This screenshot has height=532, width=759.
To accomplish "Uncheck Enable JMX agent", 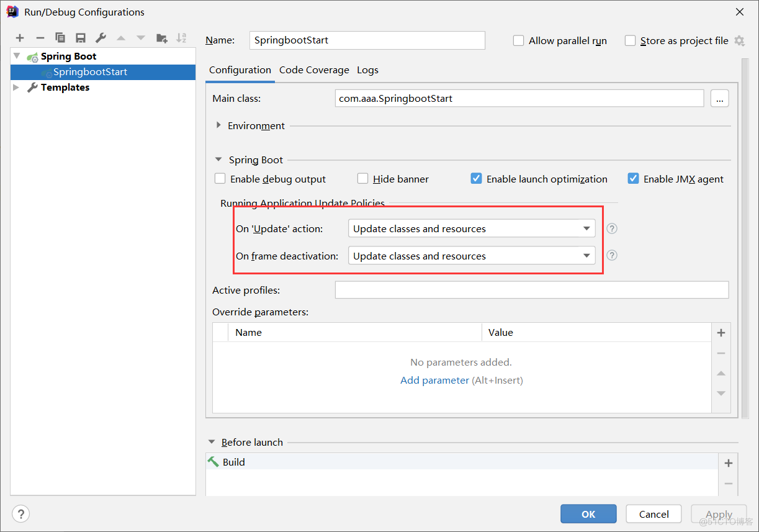I will coord(633,179).
